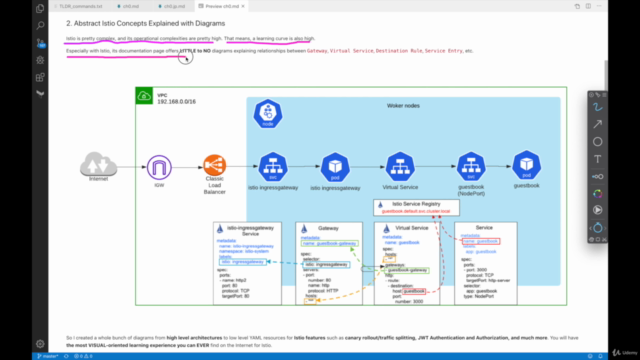Click 'Gateway' code word in paragraph
Image resolution: width=640 pixels, height=360 pixels.
pos(317,51)
